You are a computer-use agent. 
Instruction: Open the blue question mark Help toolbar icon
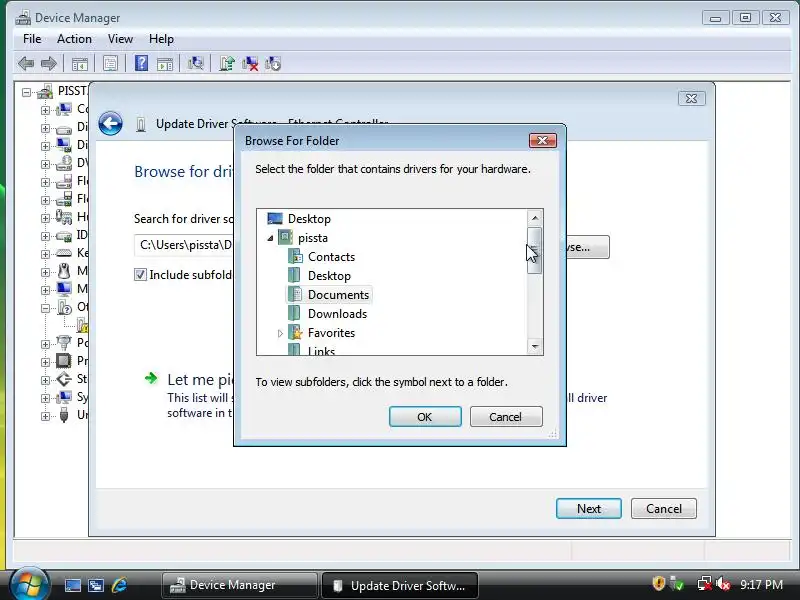point(141,63)
